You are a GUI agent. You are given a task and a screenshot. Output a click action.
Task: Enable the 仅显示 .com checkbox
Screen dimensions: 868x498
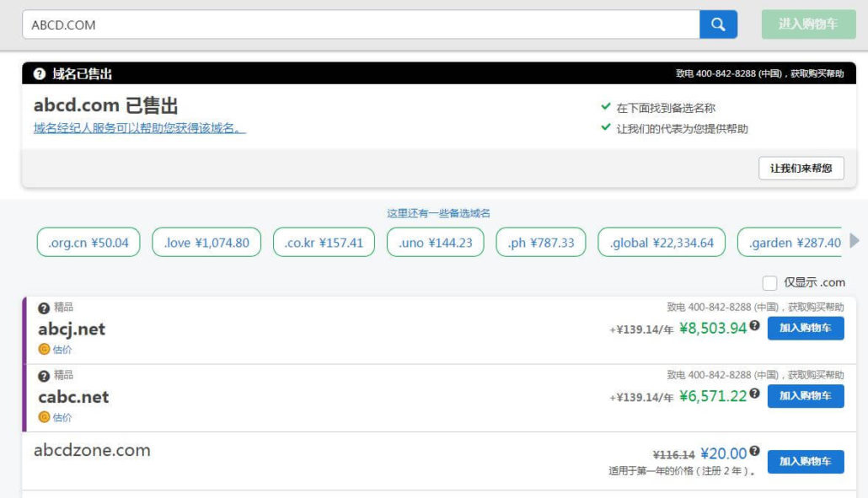769,283
